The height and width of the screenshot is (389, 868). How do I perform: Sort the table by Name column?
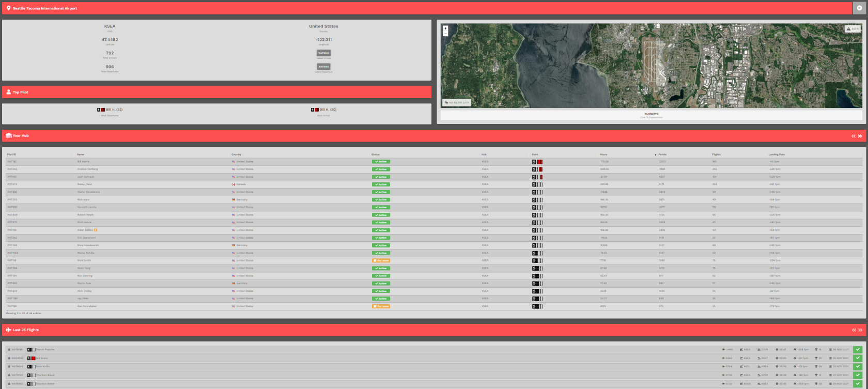coord(81,154)
